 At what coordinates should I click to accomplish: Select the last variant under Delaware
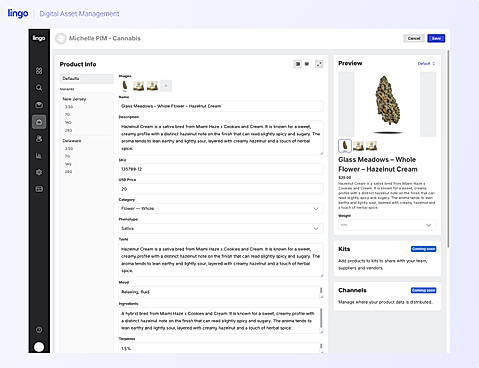click(x=68, y=172)
